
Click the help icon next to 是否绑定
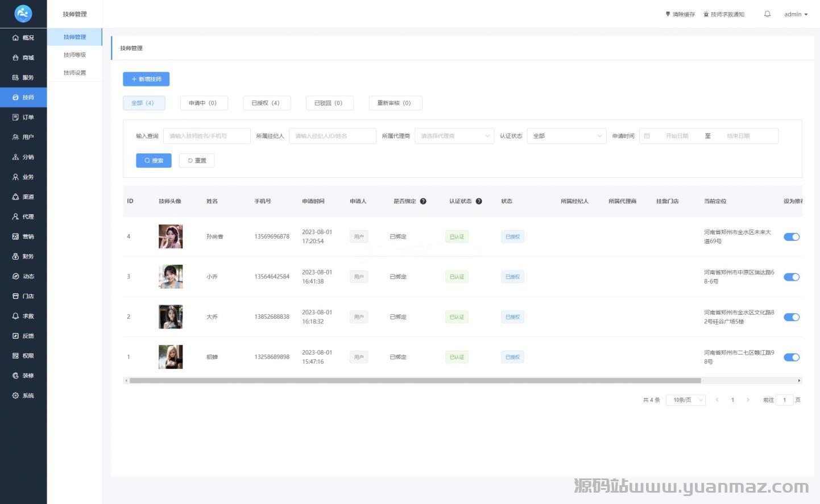pos(423,201)
